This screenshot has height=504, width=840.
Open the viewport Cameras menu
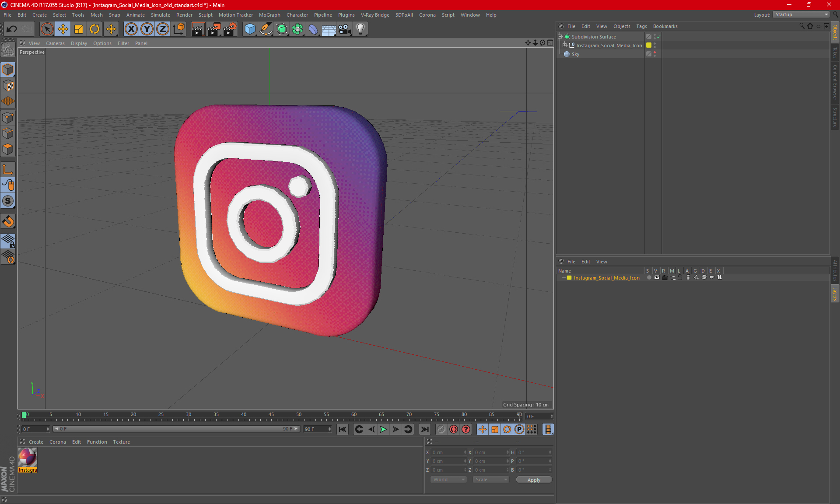click(x=55, y=43)
